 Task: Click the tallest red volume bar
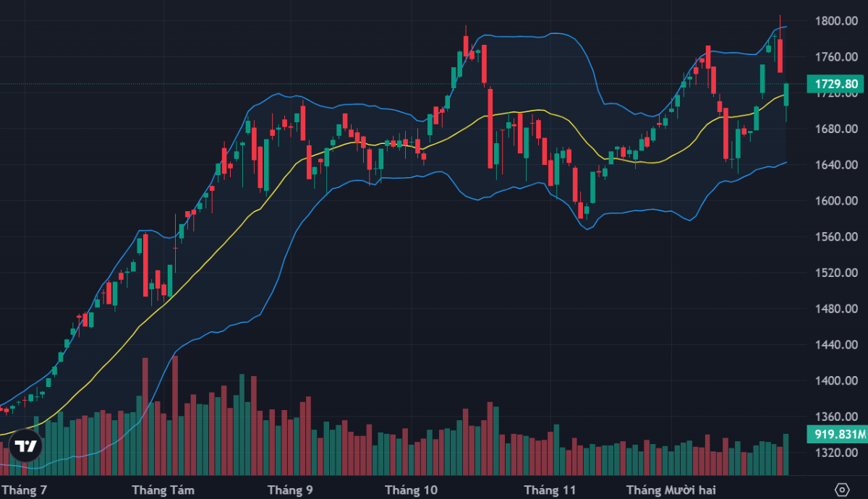pyautogui.click(x=175, y=412)
